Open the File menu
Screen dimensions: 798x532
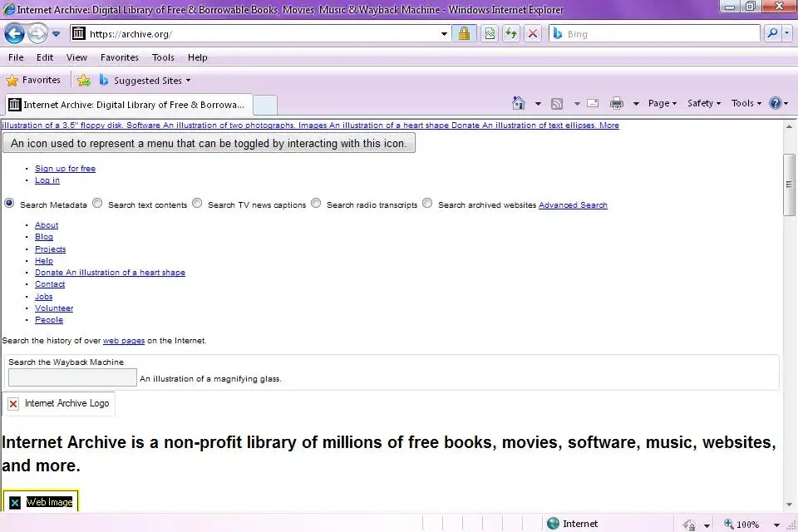pyautogui.click(x=16, y=57)
